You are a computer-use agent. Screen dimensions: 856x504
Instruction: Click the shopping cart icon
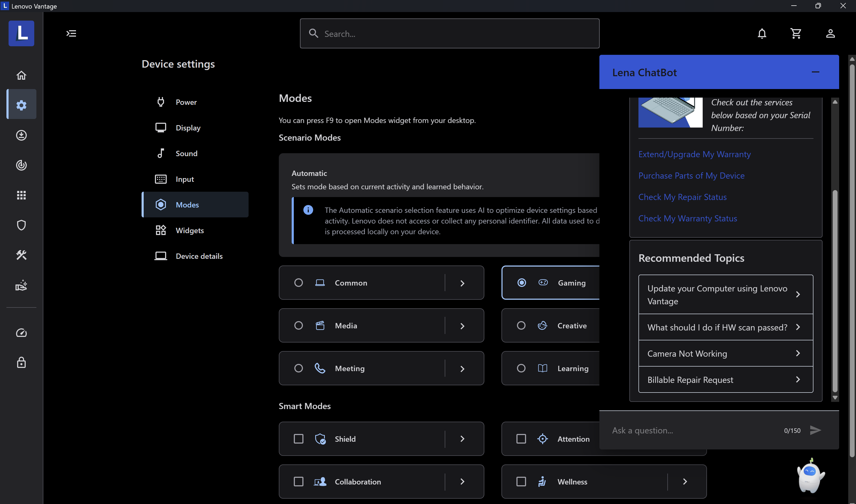tap(796, 33)
